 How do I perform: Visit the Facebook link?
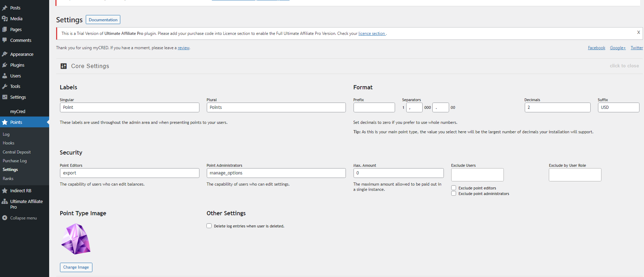tap(597, 48)
